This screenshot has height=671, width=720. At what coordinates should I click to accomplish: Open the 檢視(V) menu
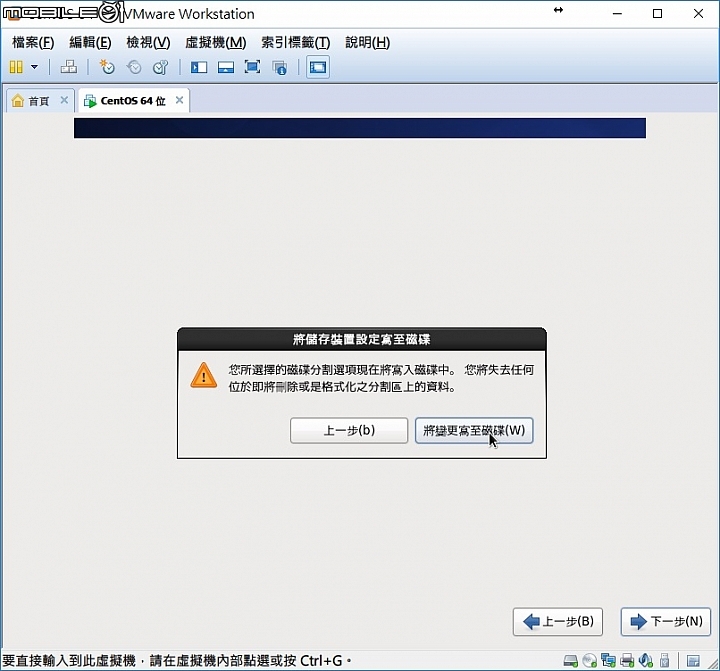[x=148, y=42]
